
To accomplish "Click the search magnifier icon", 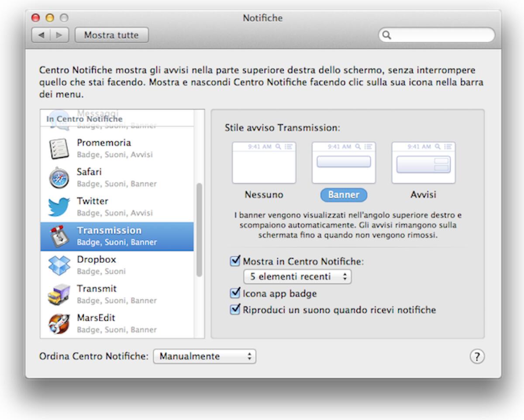I will click(x=387, y=35).
